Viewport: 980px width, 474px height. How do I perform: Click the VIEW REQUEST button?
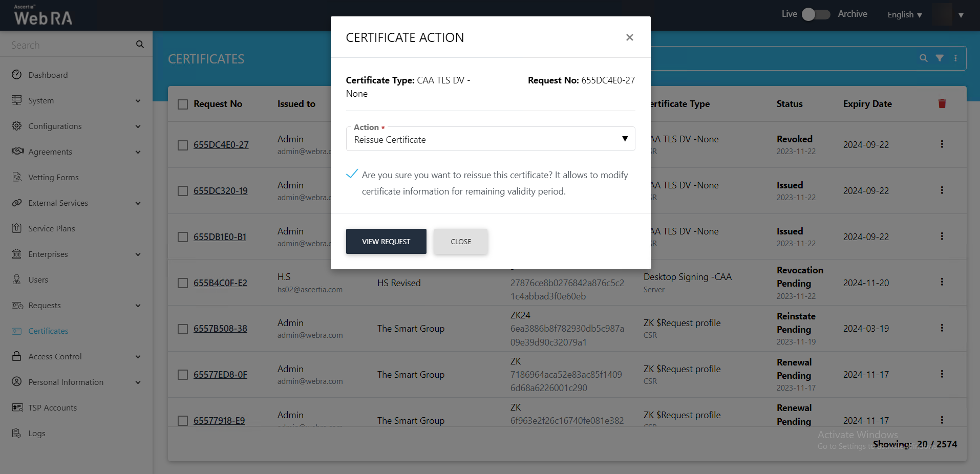pos(386,242)
